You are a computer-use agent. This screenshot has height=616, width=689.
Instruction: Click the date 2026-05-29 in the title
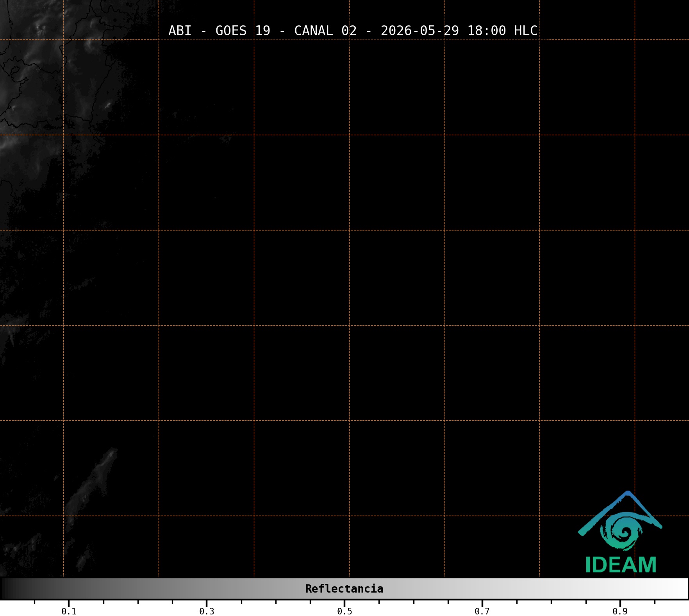[x=420, y=30]
